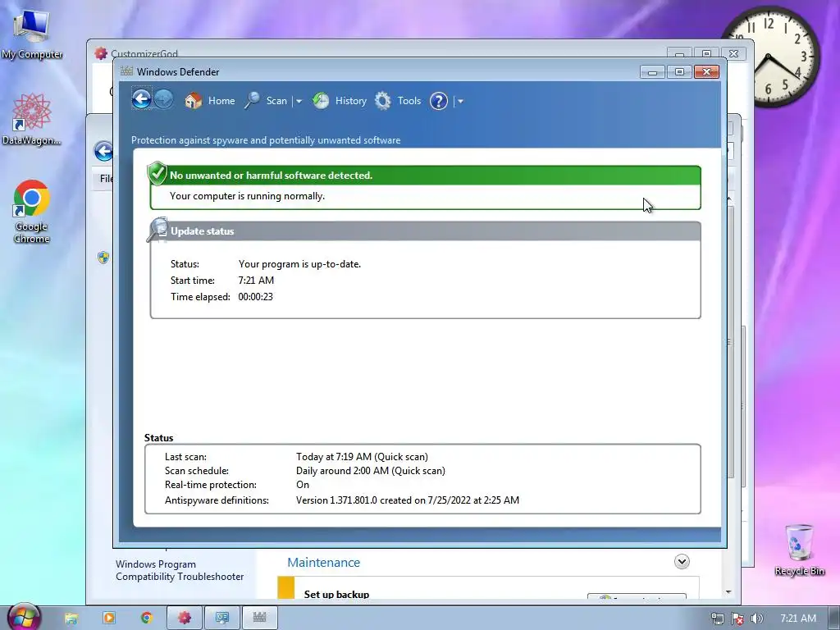This screenshot has width=840, height=630.
Task: Click the Time elapsed value 00:00:23
Action: click(256, 297)
